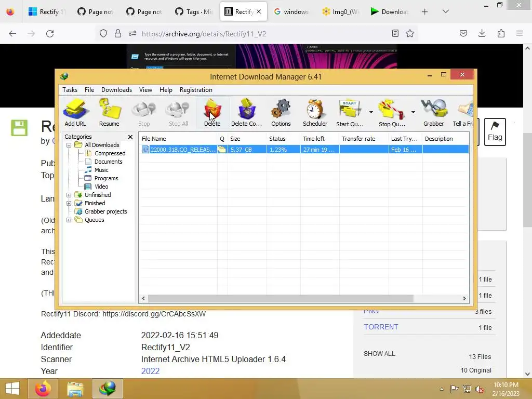Sort by the Transfer rate column header

tap(364, 139)
